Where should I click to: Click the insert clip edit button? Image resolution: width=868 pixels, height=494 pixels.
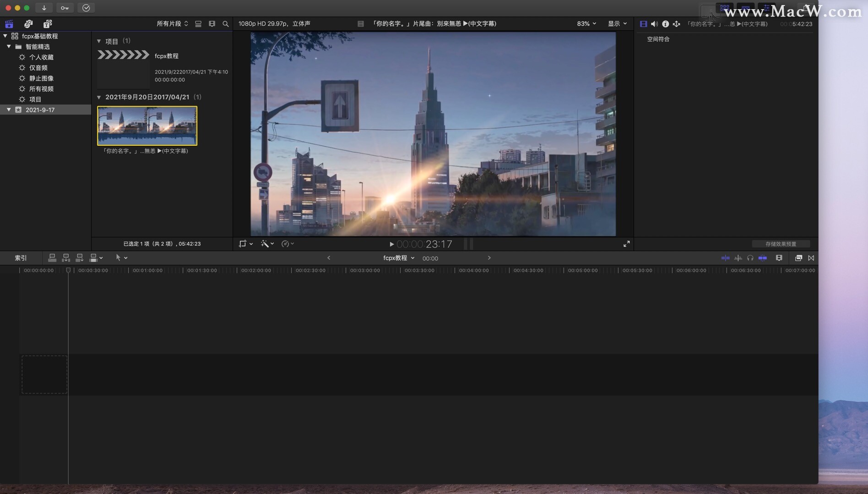coord(66,258)
